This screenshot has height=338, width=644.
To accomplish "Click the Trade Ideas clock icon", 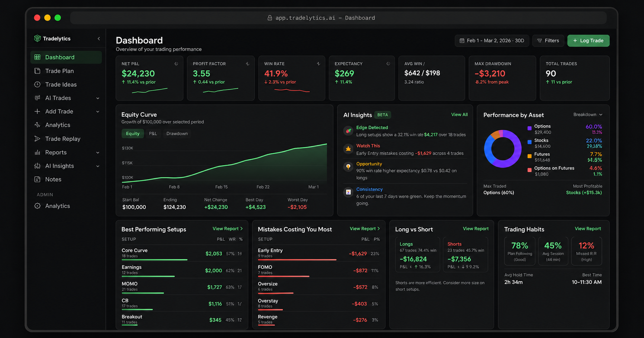I will pos(37,84).
